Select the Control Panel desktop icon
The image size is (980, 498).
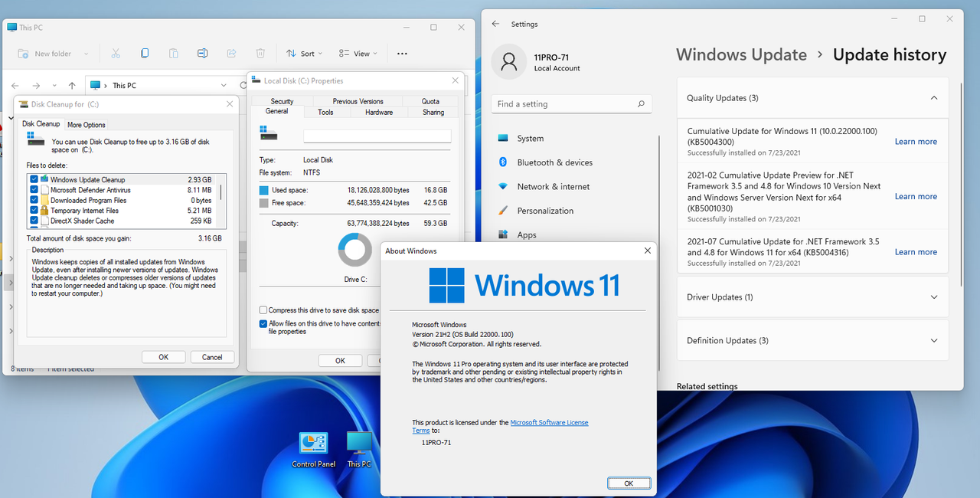[x=313, y=450]
